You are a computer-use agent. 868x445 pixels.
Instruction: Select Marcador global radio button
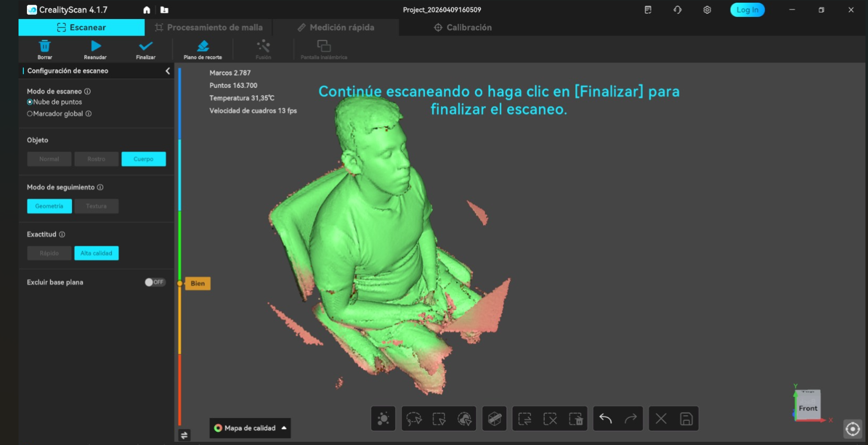tap(30, 114)
